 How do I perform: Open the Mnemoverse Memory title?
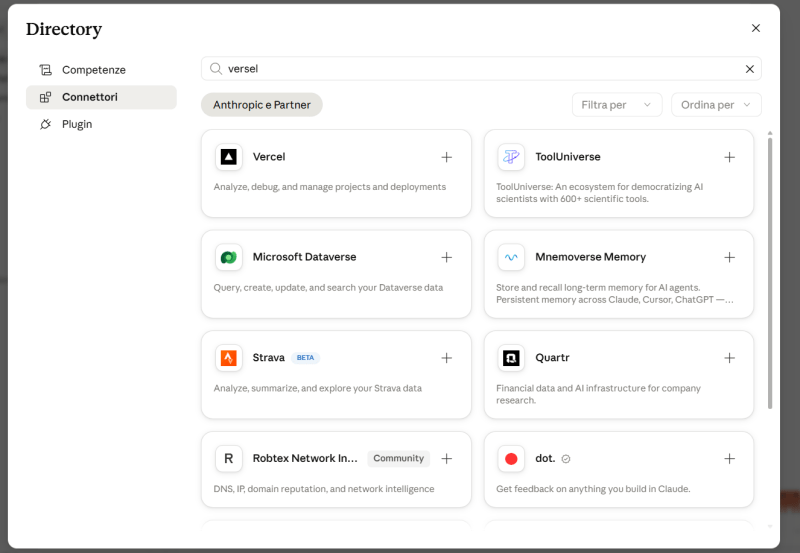590,257
